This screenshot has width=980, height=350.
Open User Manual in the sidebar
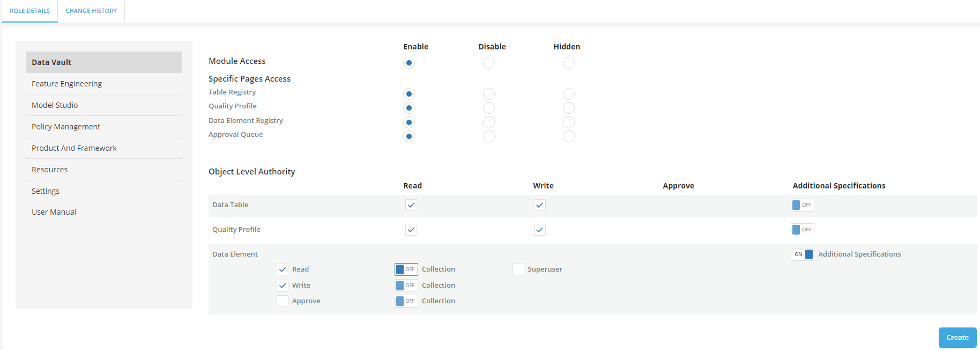click(x=54, y=212)
